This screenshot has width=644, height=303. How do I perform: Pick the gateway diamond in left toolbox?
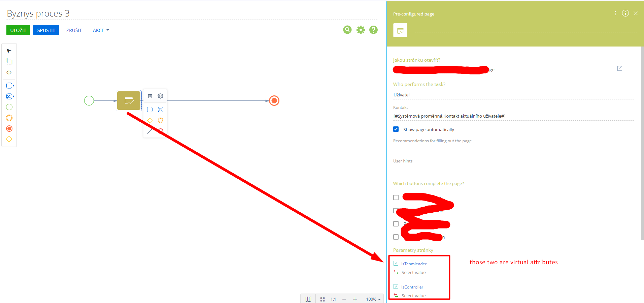(9, 139)
